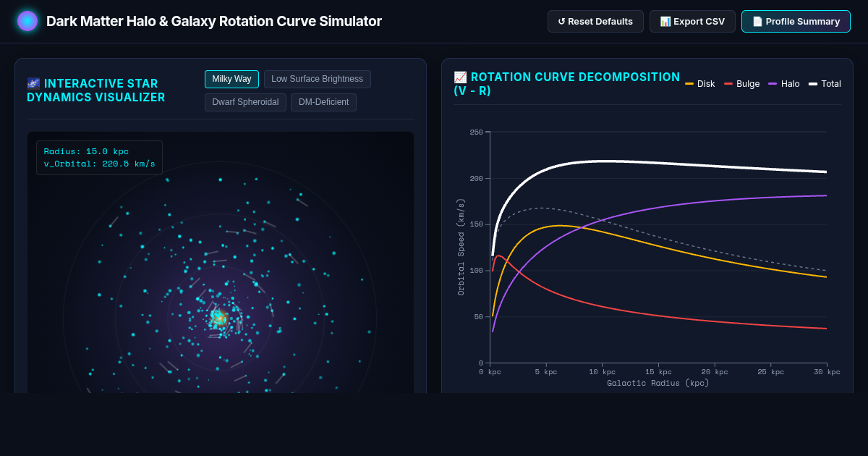The height and width of the screenshot is (456, 868).
Task: Click the 20 kpc x-axis tick label
Action: [x=715, y=372]
